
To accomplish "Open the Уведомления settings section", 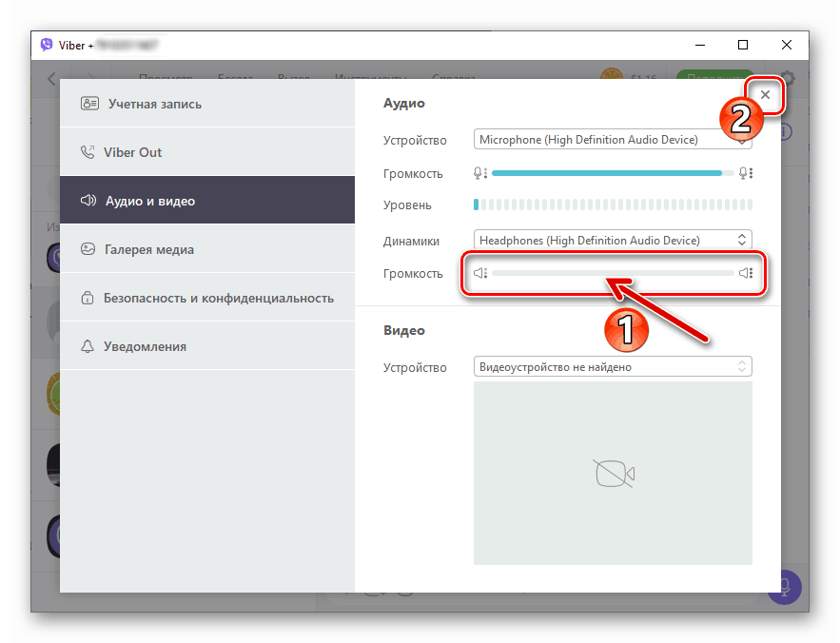I will click(207, 345).
